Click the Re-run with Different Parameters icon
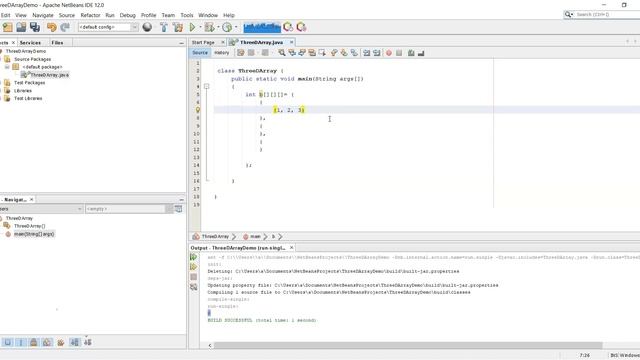 [193, 267]
